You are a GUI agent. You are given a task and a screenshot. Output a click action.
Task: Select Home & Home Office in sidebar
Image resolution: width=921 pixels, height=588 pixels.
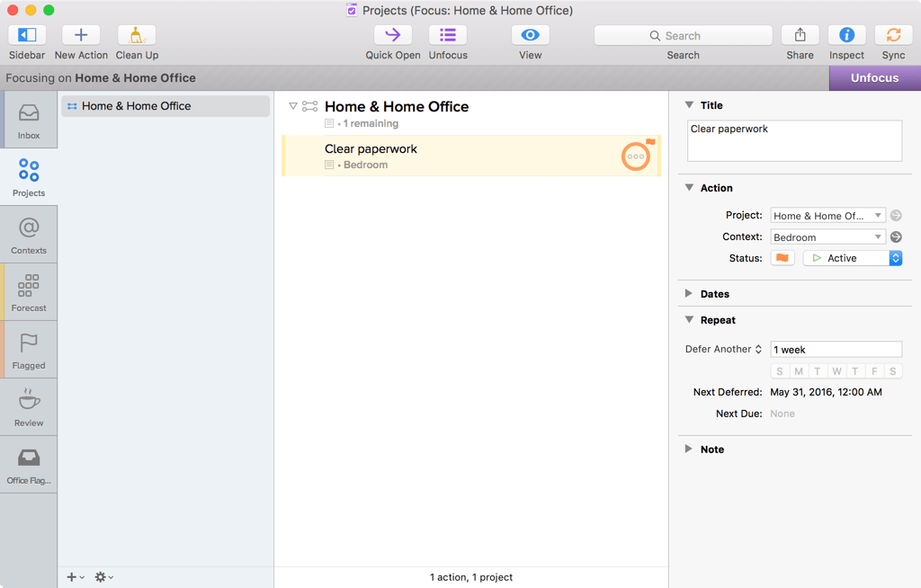tap(165, 106)
